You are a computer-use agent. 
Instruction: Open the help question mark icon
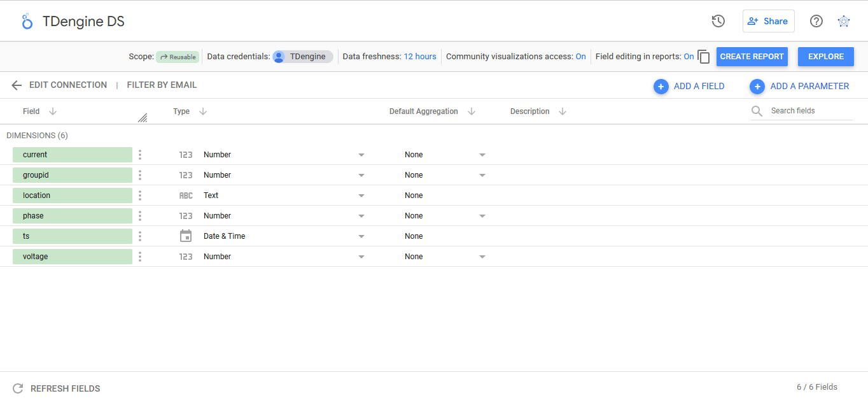(816, 21)
